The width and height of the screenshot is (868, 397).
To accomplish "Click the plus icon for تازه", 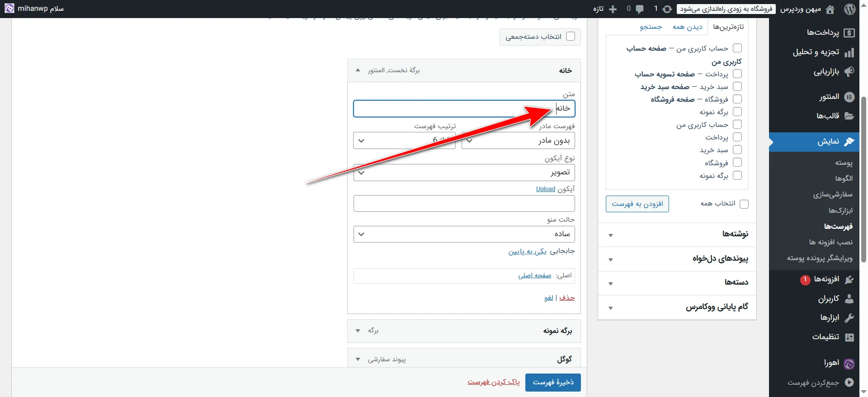I will click(x=613, y=9).
